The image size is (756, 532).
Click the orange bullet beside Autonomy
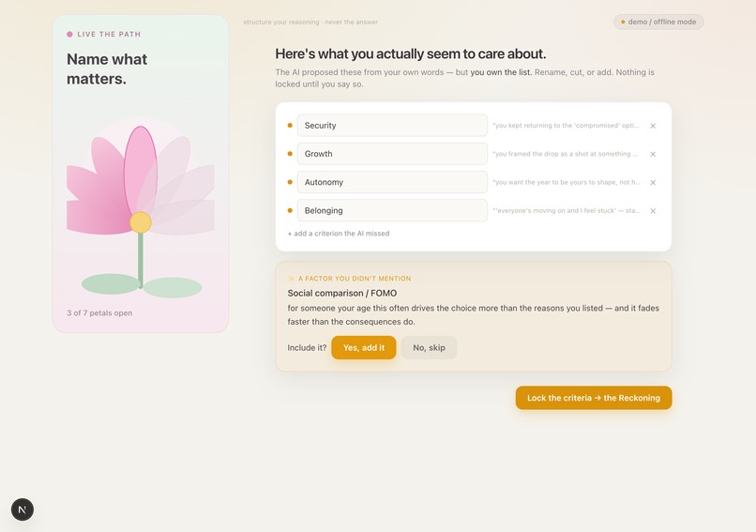[290, 182]
